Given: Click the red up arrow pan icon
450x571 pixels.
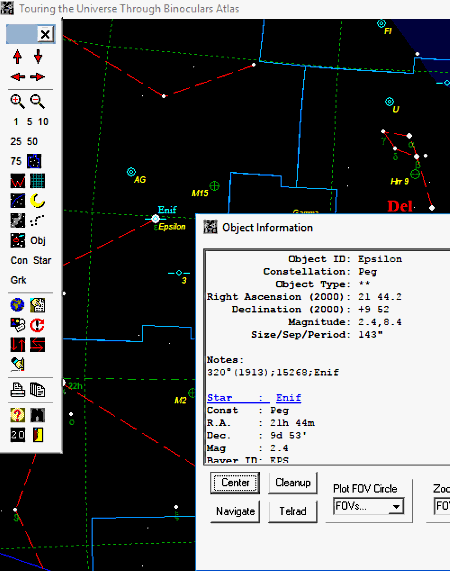Looking at the screenshot, I should (x=17, y=57).
